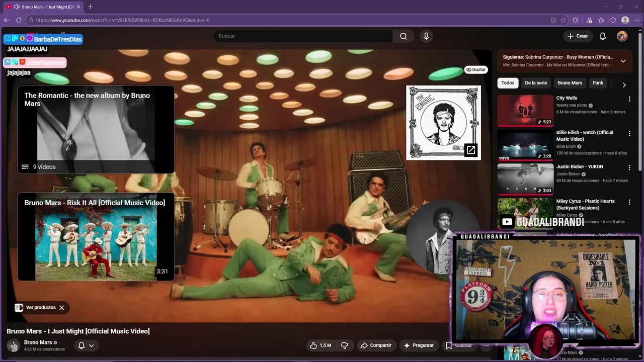Select the Bruno Mars filter chip
This screenshot has width=644, height=362.
pyautogui.click(x=570, y=83)
